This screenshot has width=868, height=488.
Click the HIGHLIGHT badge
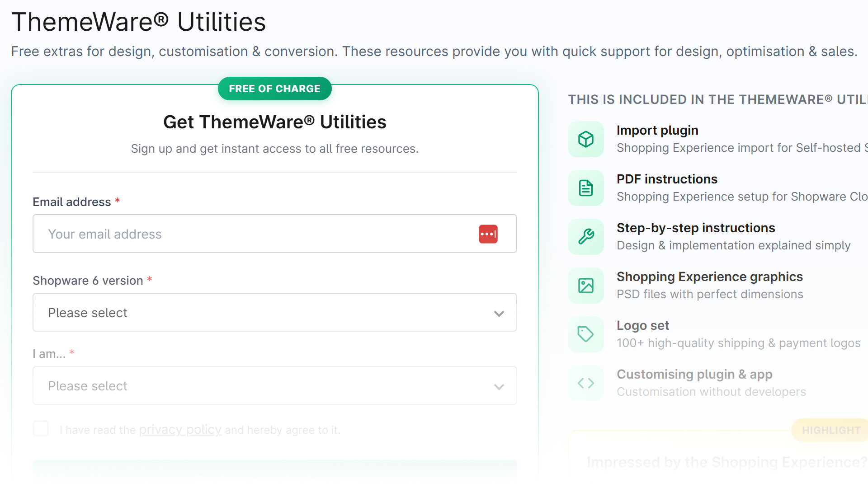click(x=831, y=430)
